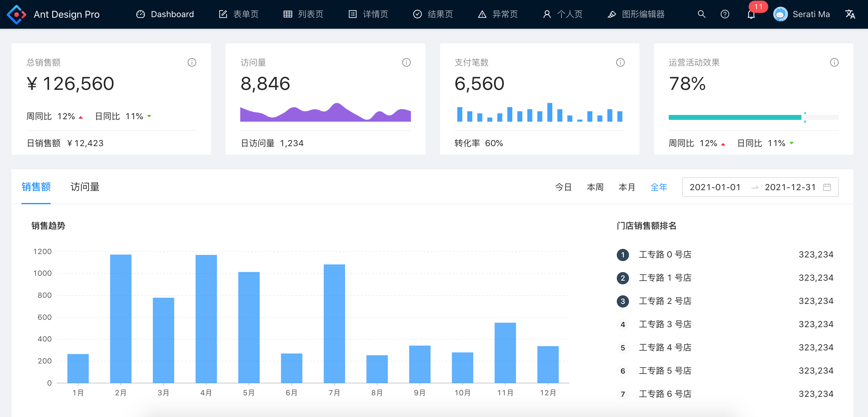Switch to the 访问量 tab
This screenshot has width=868, height=417.
(85, 187)
